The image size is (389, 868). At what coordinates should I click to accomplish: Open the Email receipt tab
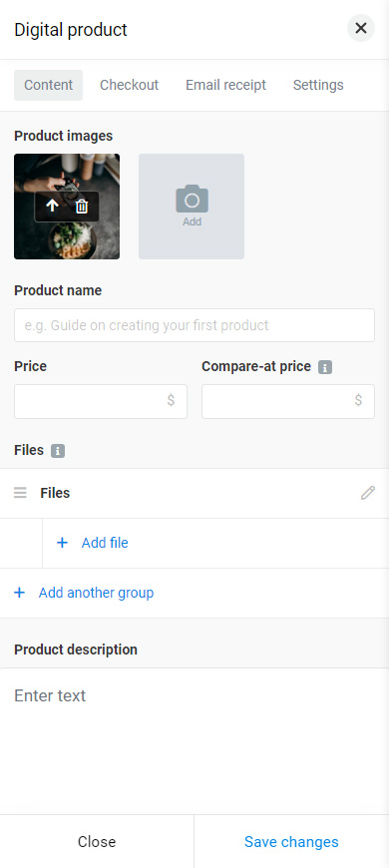coord(225,85)
